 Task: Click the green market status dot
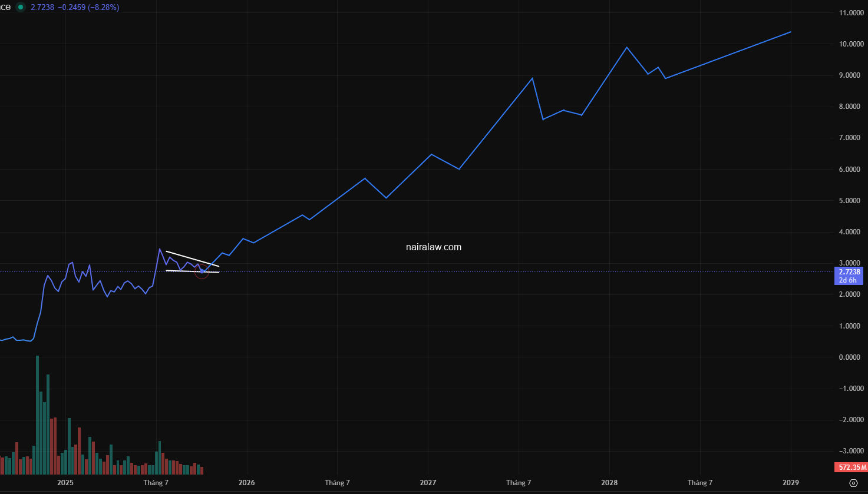[21, 7]
